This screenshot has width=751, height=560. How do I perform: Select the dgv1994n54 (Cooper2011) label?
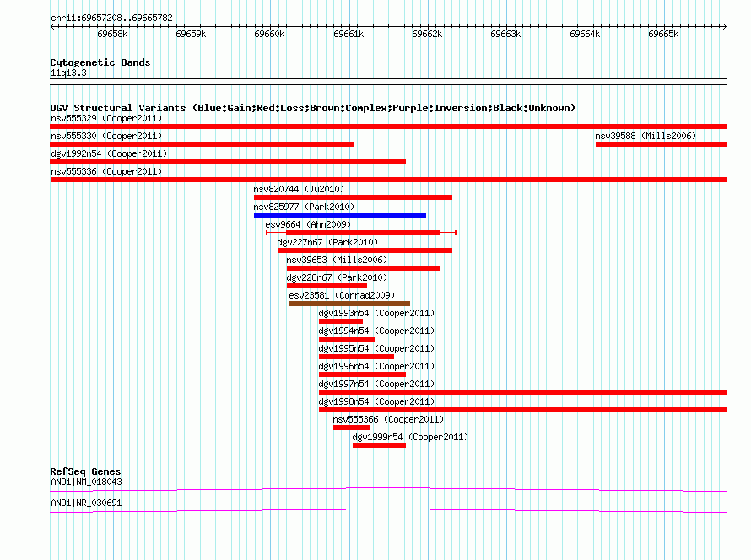pyautogui.click(x=376, y=331)
